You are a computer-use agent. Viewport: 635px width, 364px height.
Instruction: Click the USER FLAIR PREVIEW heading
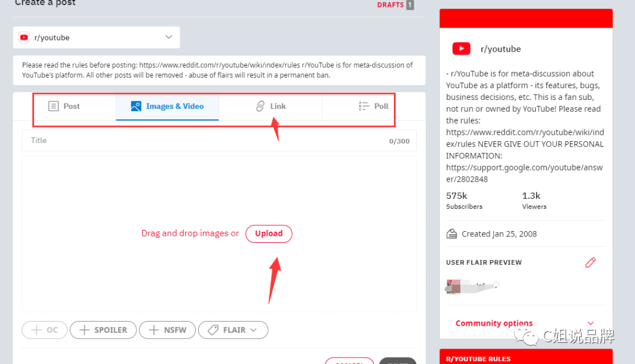(484, 262)
